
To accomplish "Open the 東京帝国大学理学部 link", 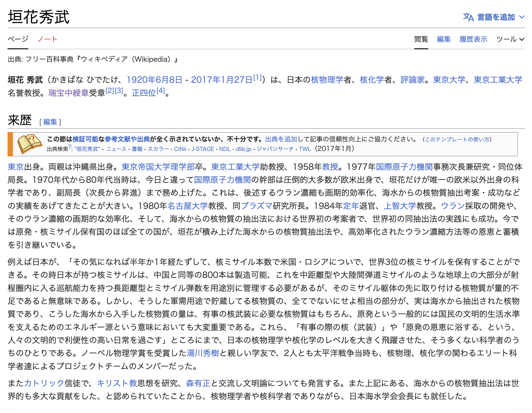I will coord(158,167).
